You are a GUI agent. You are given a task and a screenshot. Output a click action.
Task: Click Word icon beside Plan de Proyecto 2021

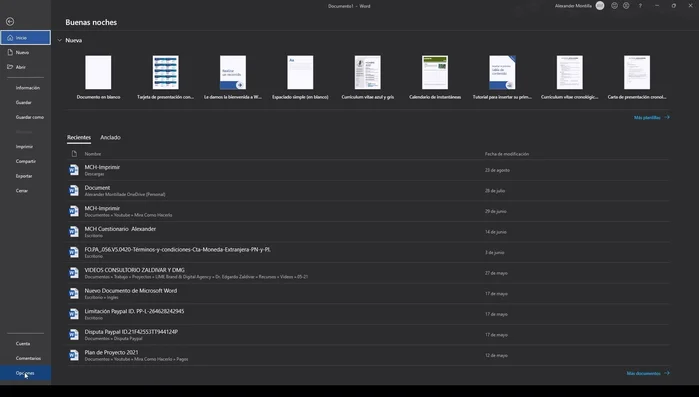pyautogui.click(x=74, y=355)
